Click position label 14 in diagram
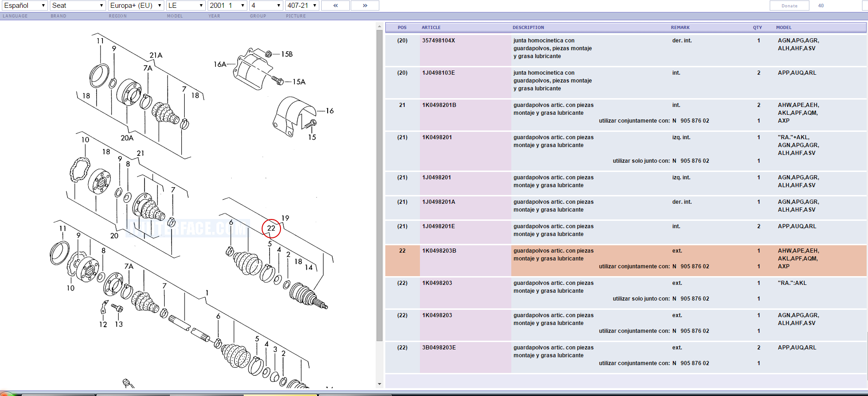The width and height of the screenshot is (868, 396). coord(309,267)
